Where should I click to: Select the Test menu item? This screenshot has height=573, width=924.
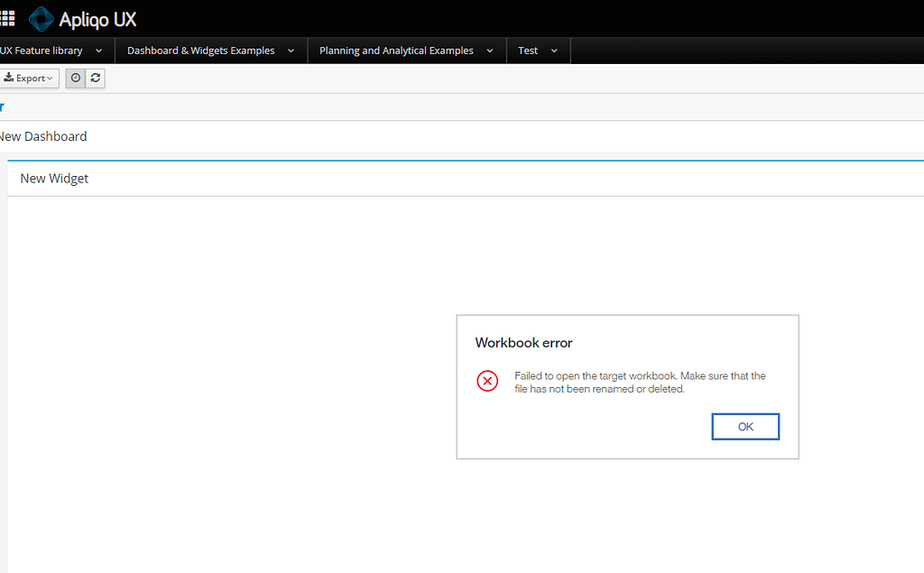tap(528, 51)
